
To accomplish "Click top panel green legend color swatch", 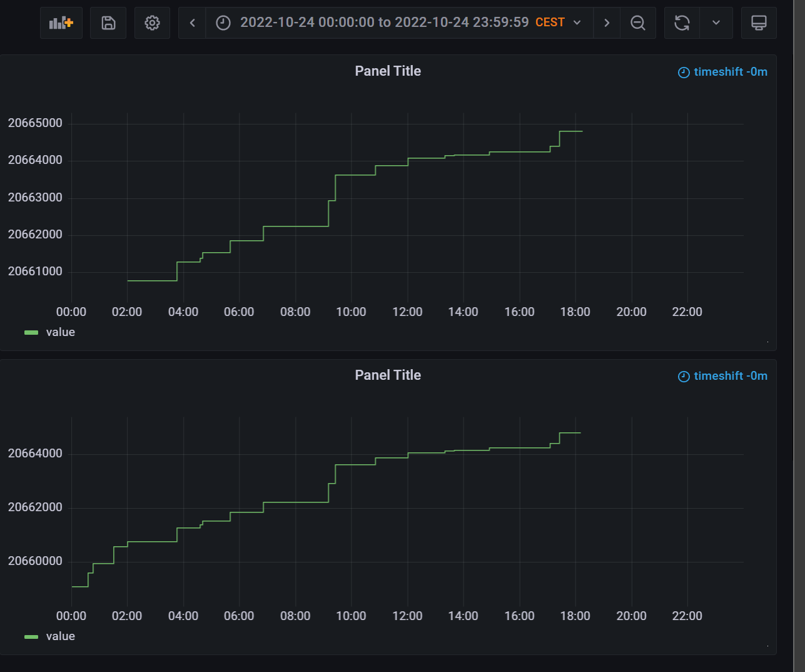I will [31, 332].
